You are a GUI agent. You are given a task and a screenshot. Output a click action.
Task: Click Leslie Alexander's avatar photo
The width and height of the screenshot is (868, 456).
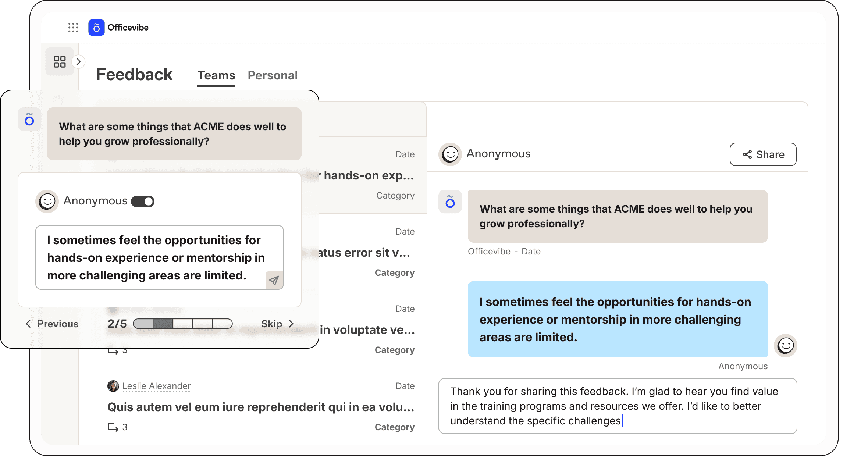click(113, 386)
